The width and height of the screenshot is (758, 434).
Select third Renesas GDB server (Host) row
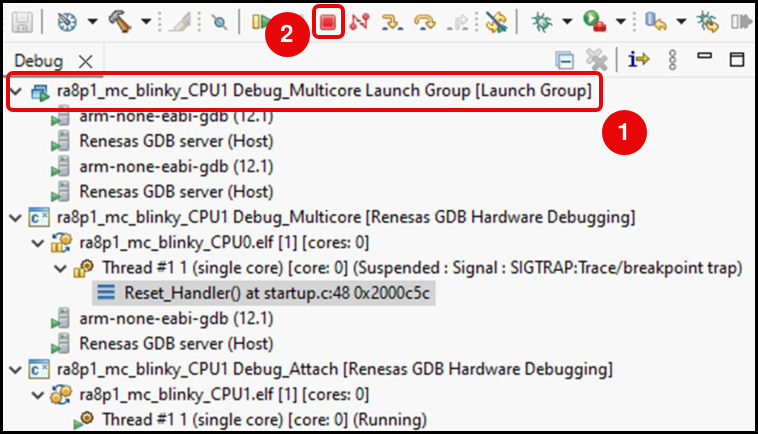[x=176, y=344]
